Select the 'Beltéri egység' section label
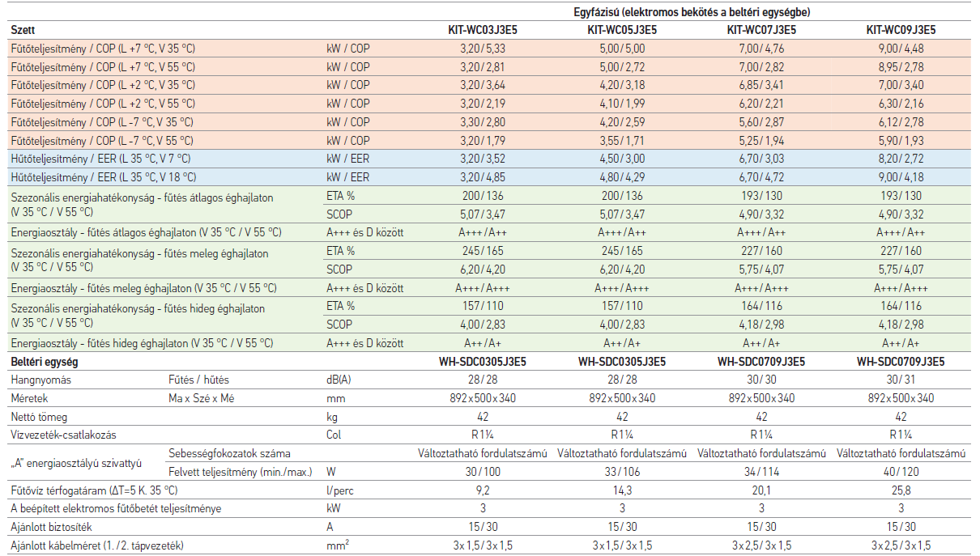This screenshot has width=980, height=556. point(45,362)
